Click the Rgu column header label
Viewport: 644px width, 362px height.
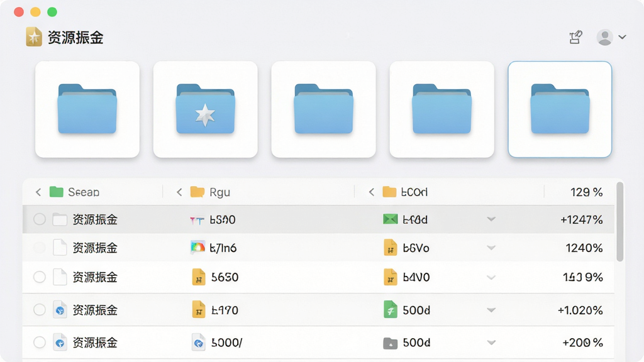219,192
